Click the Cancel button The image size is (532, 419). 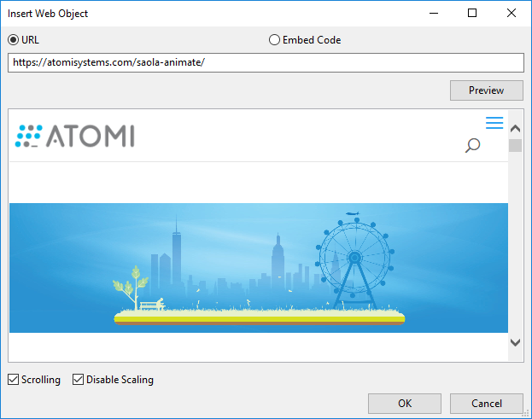pos(486,404)
